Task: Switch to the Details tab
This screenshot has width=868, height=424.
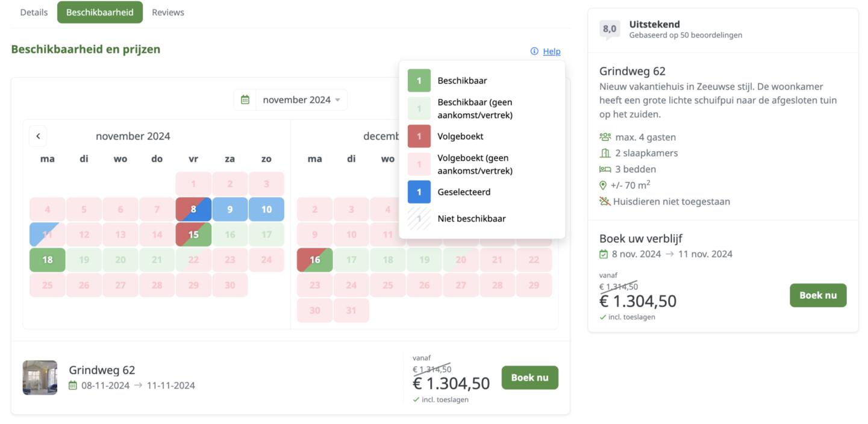Action: [x=34, y=12]
